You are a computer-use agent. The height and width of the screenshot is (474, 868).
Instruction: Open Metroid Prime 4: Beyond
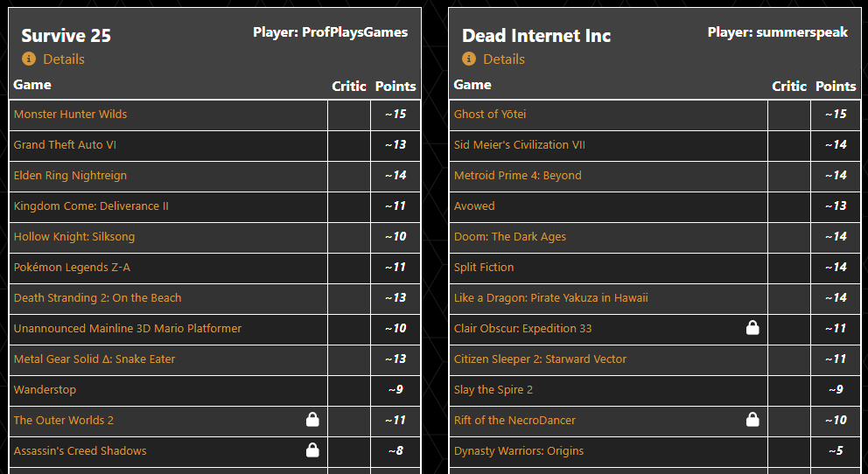pos(518,176)
